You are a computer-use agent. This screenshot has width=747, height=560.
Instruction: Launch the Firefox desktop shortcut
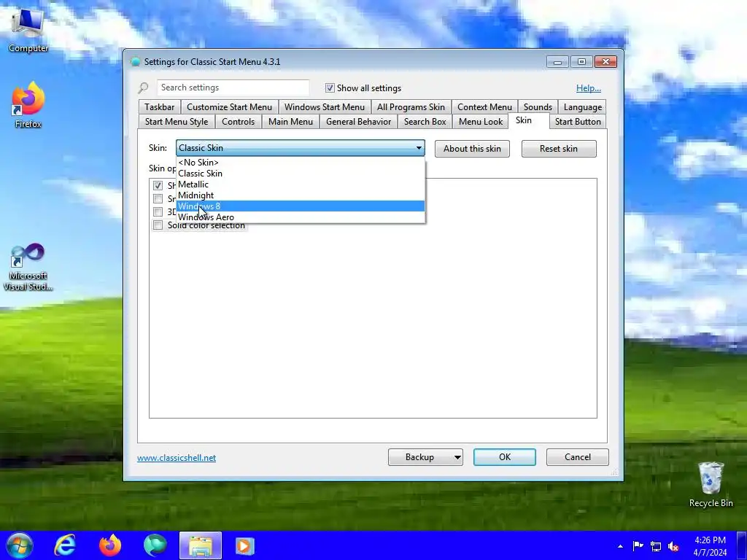click(x=28, y=105)
